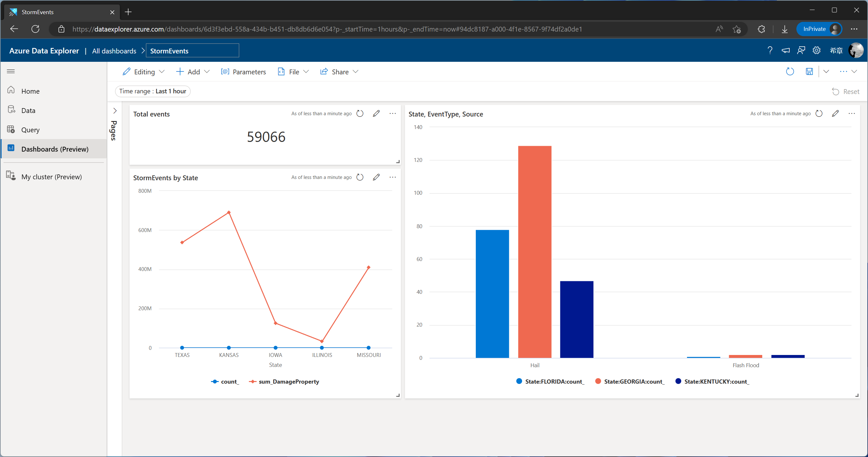Open the announcements megaphone icon

point(785,51)
